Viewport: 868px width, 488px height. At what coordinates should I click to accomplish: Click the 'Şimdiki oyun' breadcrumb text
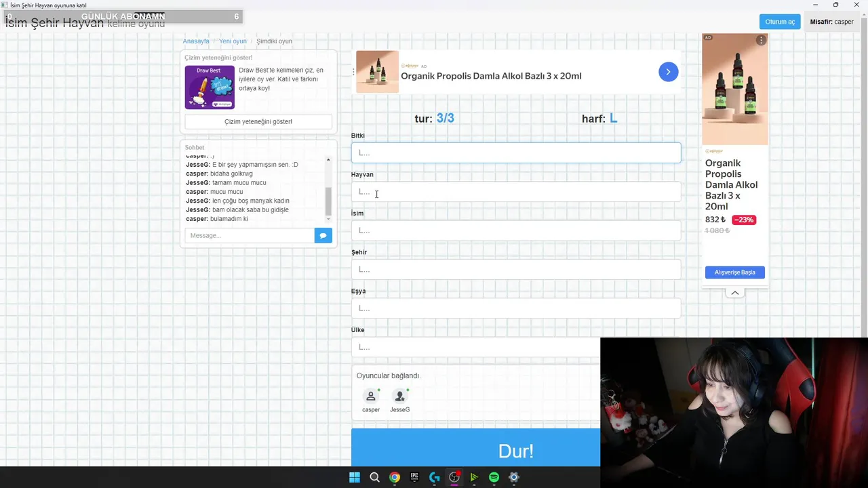tap(274, 41)
